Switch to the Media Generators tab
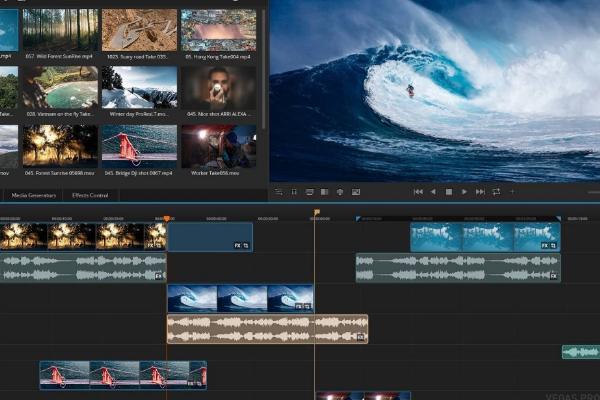Viewport: 600px width, 400px height. (x=34, y=195)
